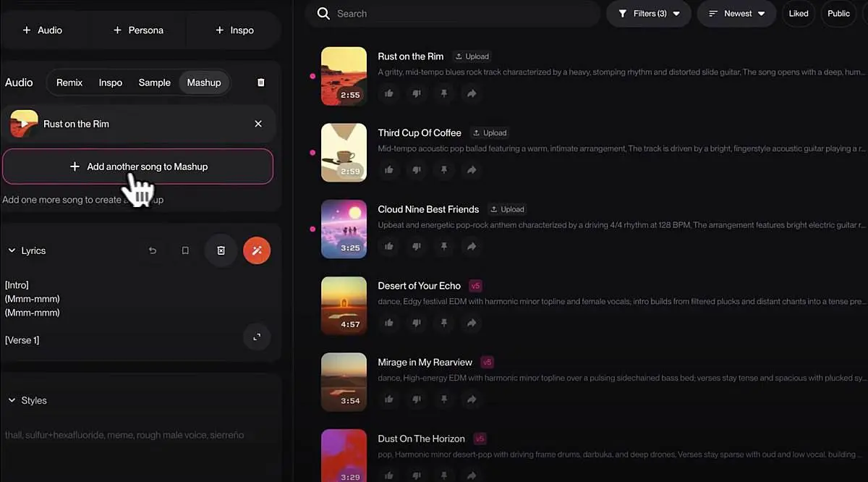Viewport: 868px width, 482px height.
Task: Like the Rust on the Rim track
Action: tap(389, 93)
